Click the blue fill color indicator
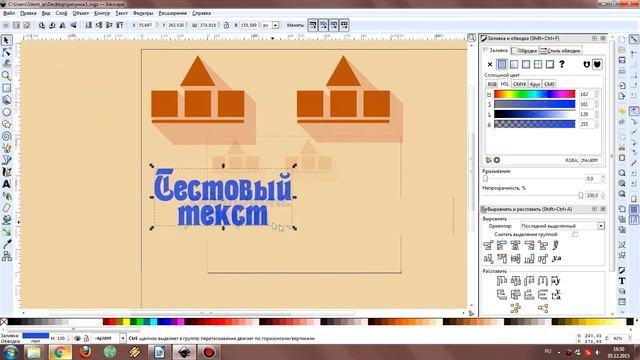 pyautogui.click(x=36, y=335)
